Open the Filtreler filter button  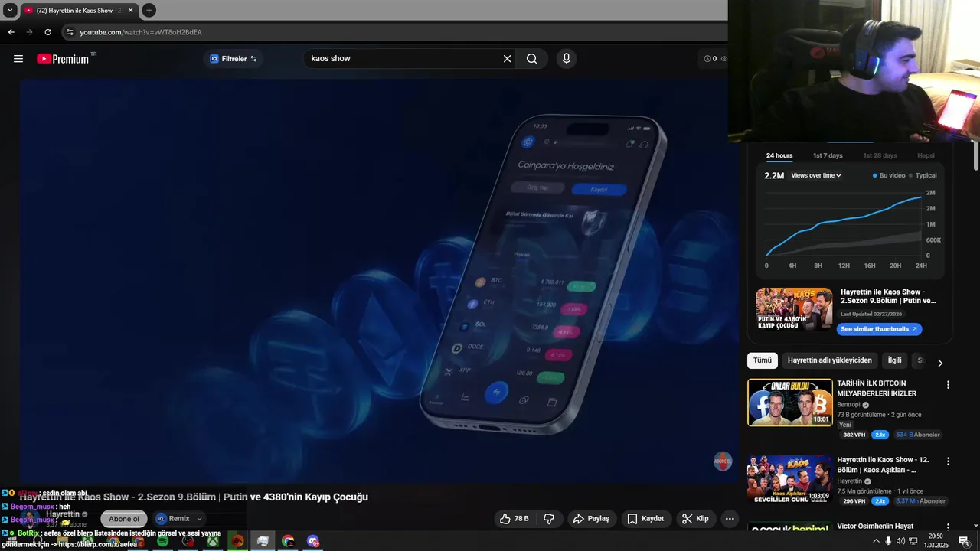234,59
